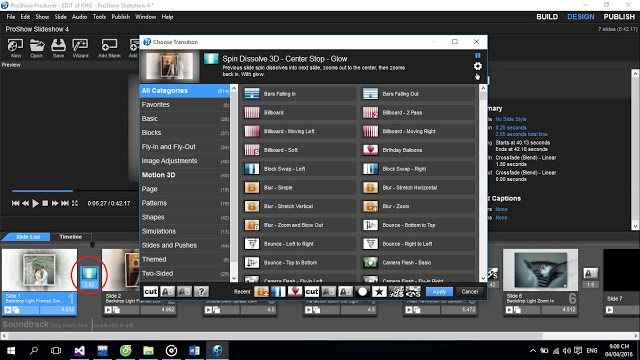Select the cut transition button at bottom left
The image size is (640, 360).
pyautogui.click(x=151, y=291)
